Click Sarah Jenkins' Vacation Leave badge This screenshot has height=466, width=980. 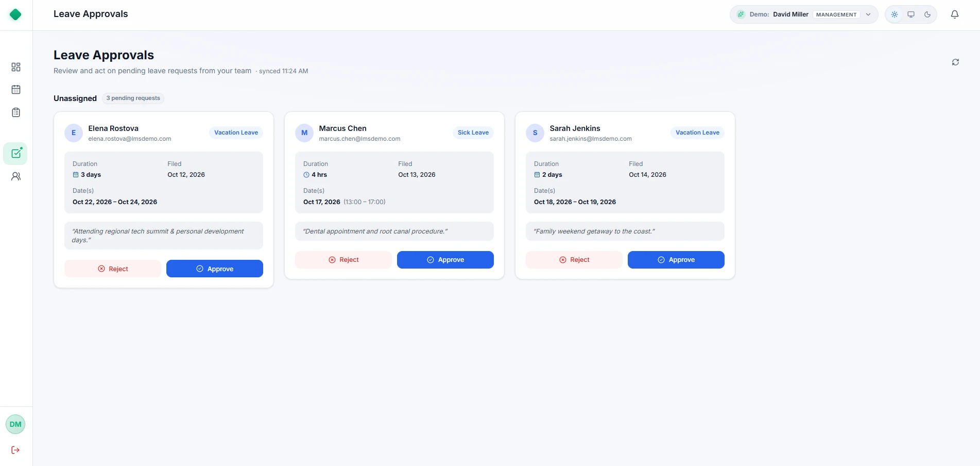(x=697, y=132)
